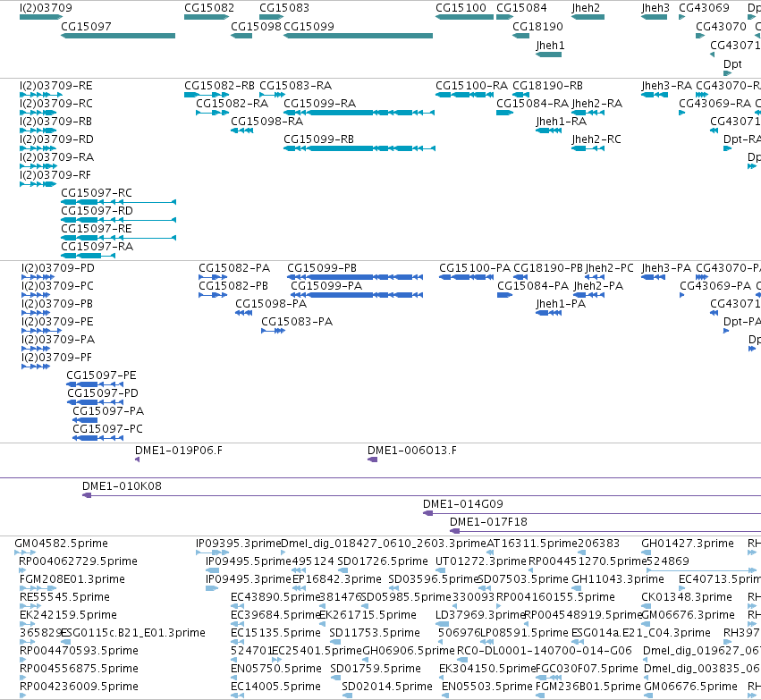
Task: Select the CG15084 gene label
Action: coord(521,8)
